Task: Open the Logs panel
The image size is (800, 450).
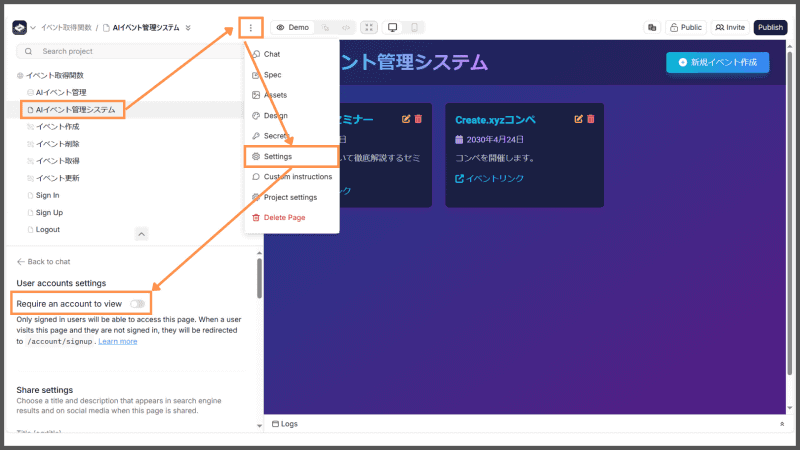Action: coord(285,424)
